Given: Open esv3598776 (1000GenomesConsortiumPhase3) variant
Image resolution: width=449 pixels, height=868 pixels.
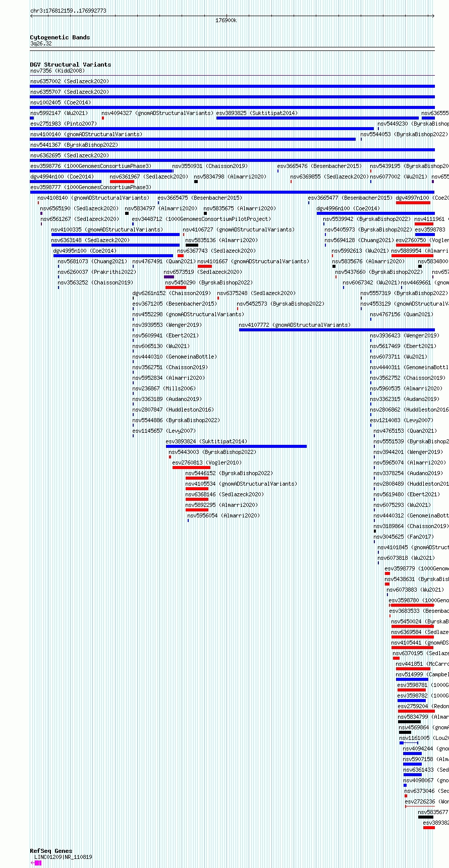Looking at the screenshot, I should [91, 166].
